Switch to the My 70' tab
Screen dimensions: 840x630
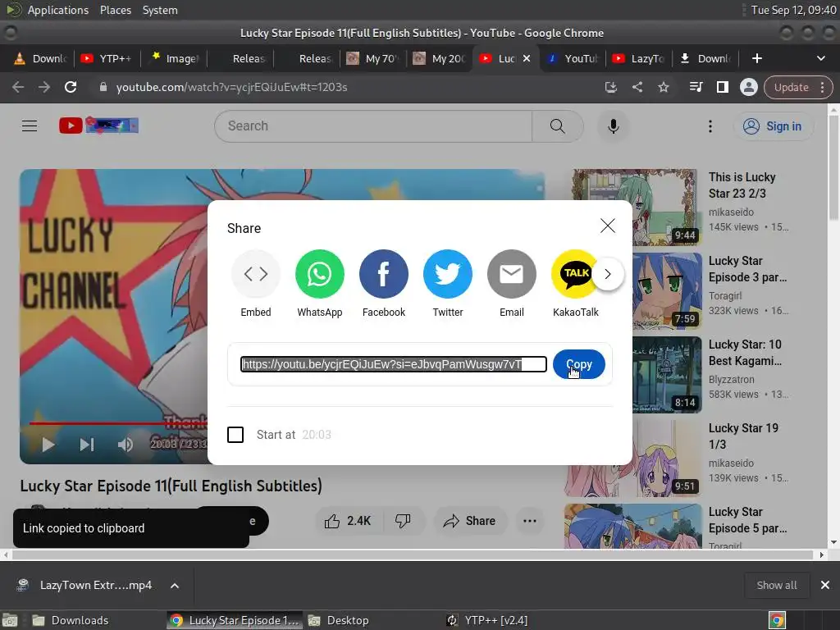373,58
